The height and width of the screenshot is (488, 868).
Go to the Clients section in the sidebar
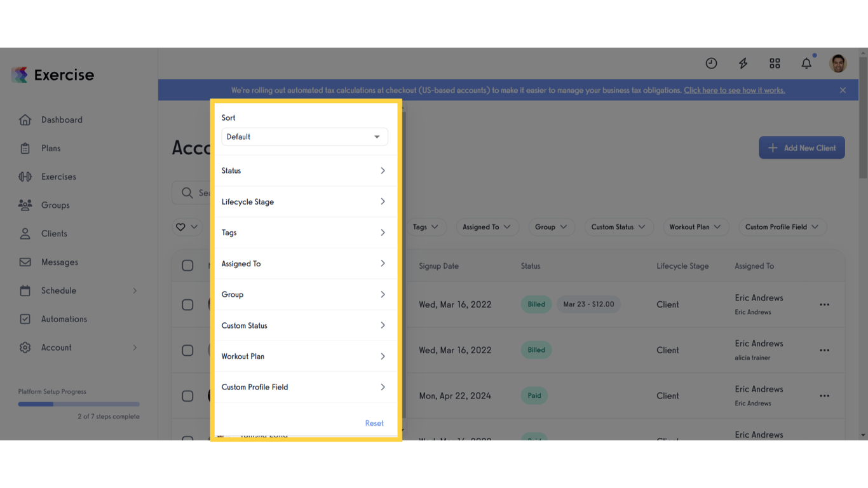tap(54, 233)
